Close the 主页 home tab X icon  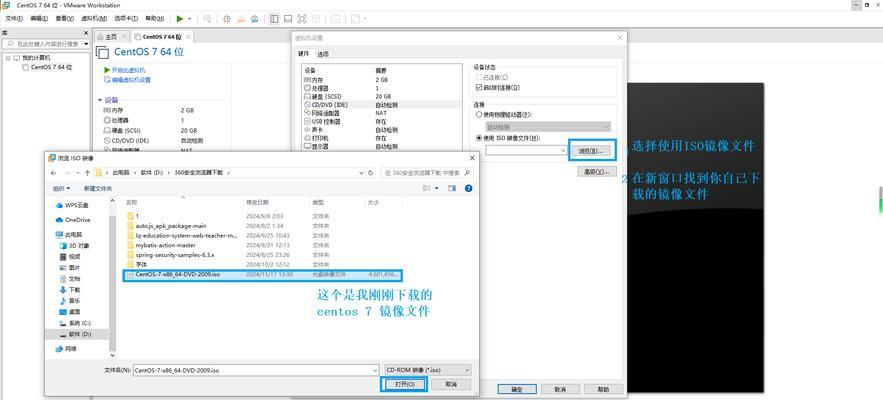click(124, 37)
